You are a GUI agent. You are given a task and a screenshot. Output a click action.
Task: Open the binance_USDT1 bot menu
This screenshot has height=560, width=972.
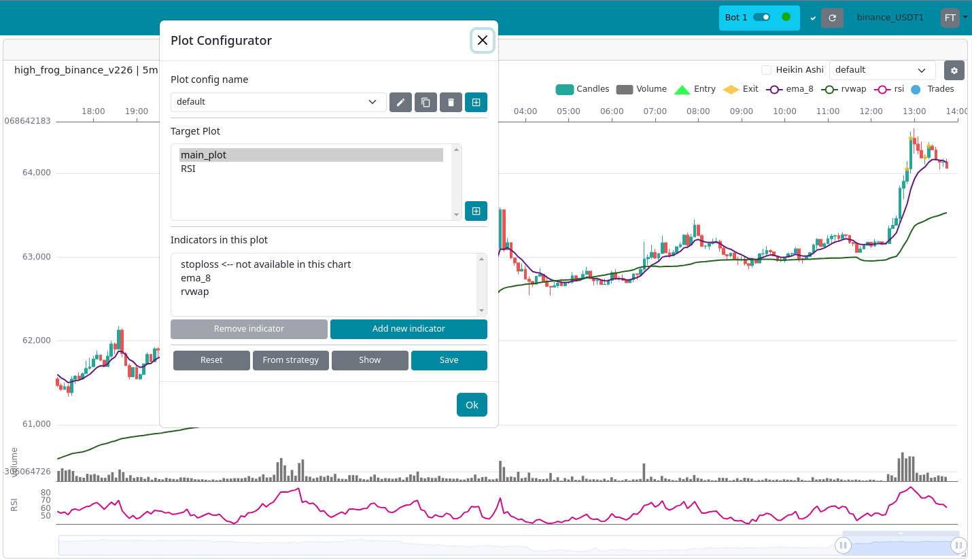(x=890, y=18)
